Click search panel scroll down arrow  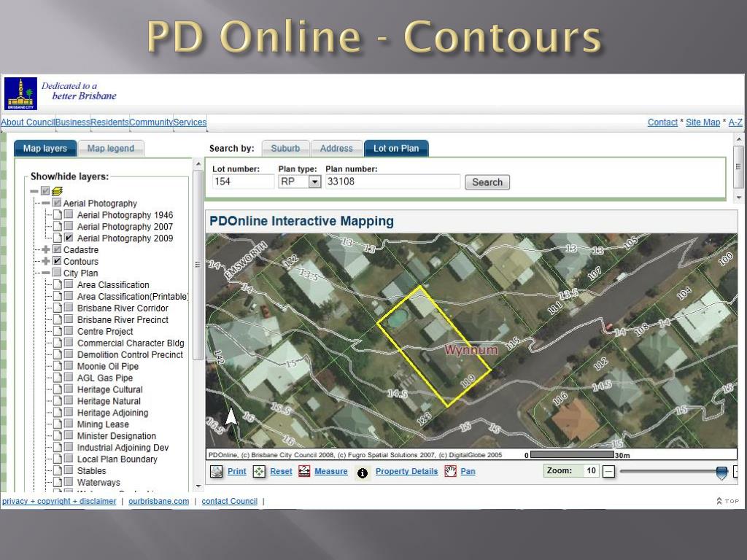point(739,197)
